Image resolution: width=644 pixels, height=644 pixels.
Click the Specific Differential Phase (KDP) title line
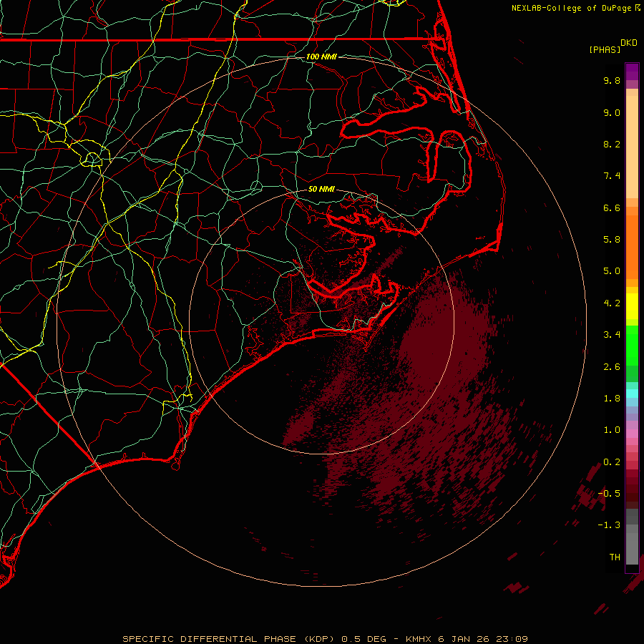325,639
